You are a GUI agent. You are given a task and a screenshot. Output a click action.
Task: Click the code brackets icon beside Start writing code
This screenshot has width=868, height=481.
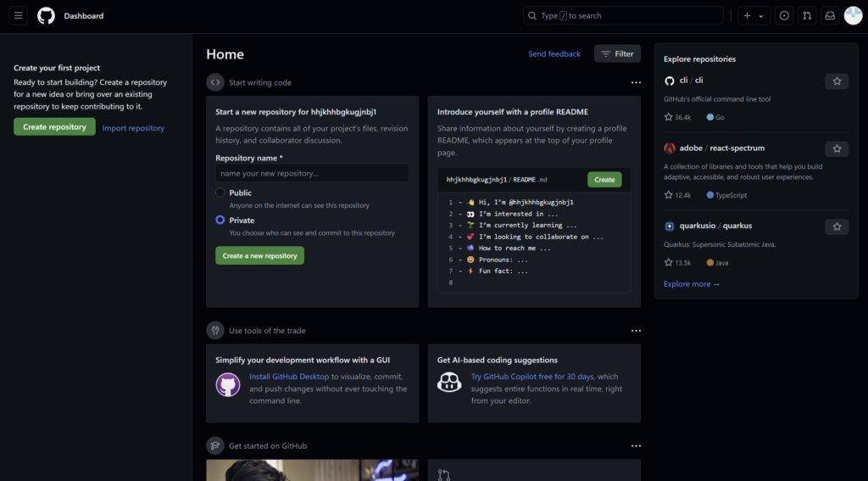215,82
